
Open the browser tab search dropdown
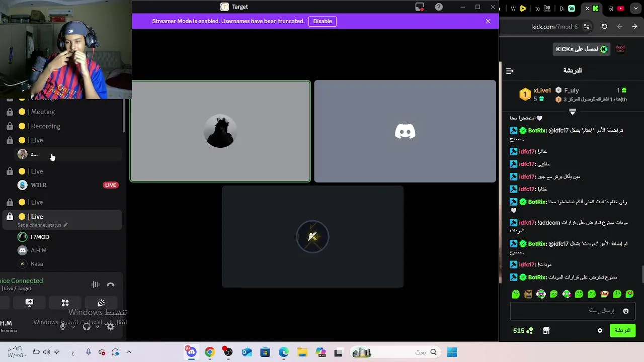tap(636, 9)
